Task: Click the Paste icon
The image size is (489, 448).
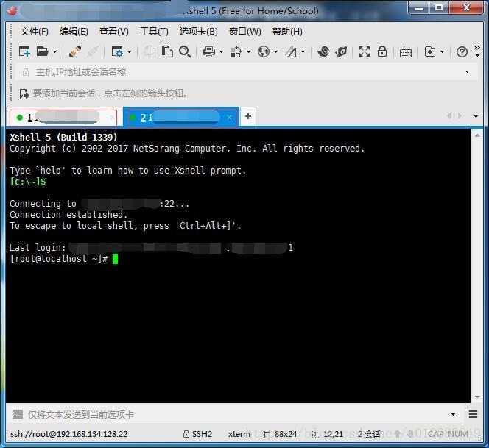Action: pyautogui.click(x=167, y=51)
